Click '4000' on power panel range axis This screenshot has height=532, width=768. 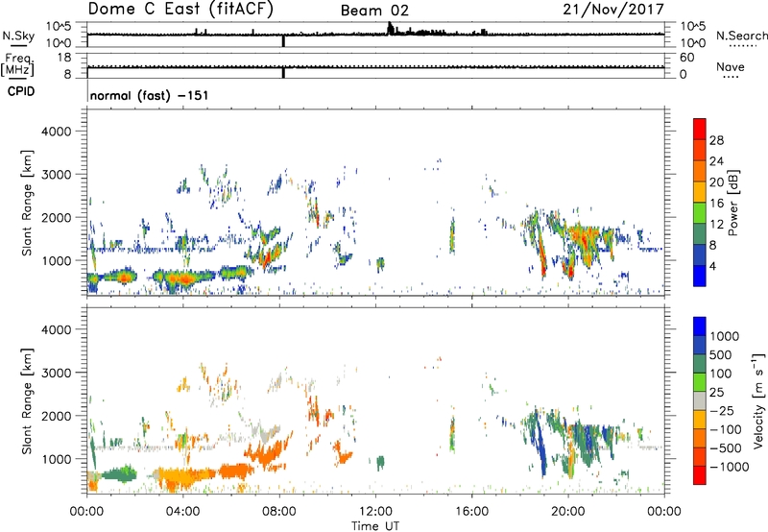click(x=56, y=132)
